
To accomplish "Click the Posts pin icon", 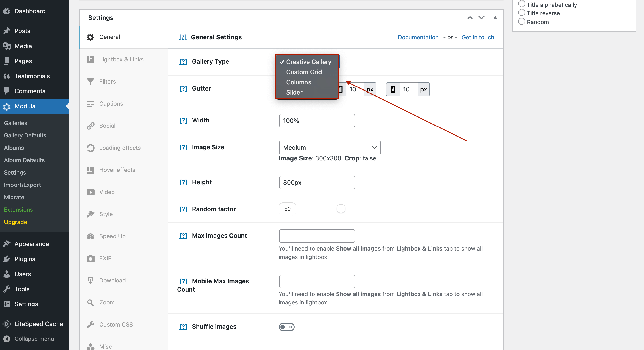I will point(7,31).
